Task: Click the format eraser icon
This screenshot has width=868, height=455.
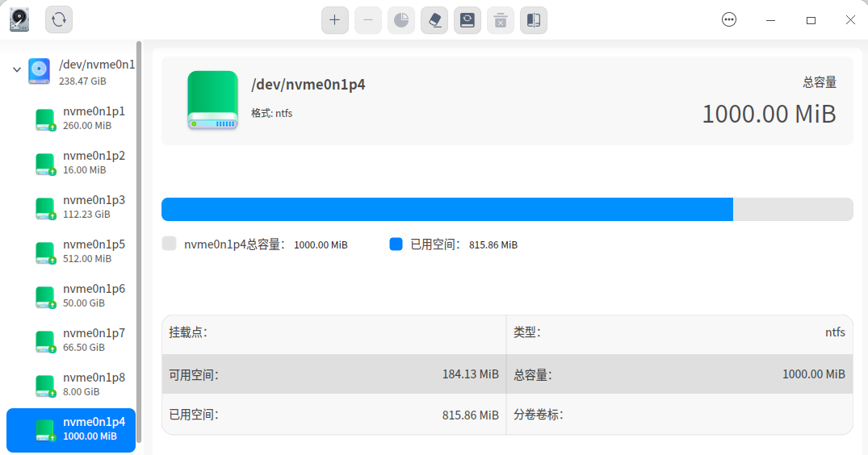Action: 434,20
